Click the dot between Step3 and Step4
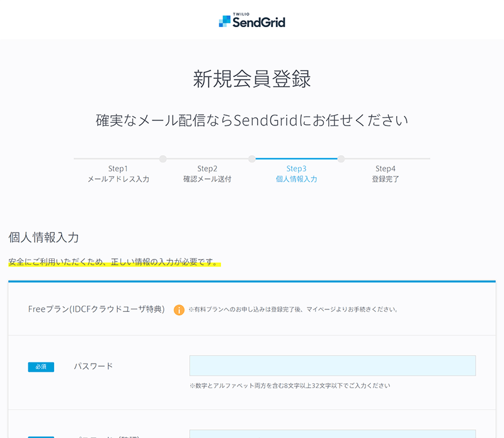Screen dimensions: 504x438 pyautogui.click(x=341, y=159)
